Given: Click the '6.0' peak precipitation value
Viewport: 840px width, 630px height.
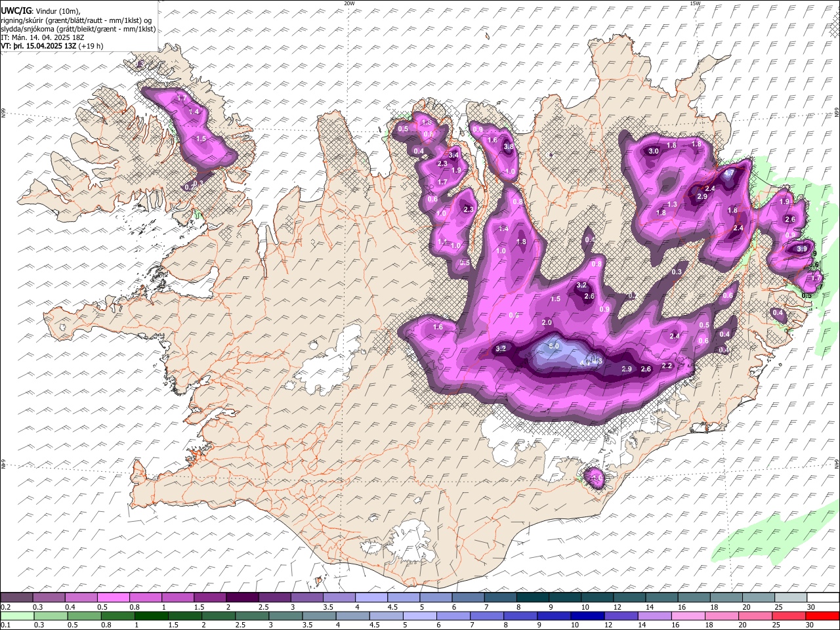Looking at the screenshot, I should (x=553, y=346).
